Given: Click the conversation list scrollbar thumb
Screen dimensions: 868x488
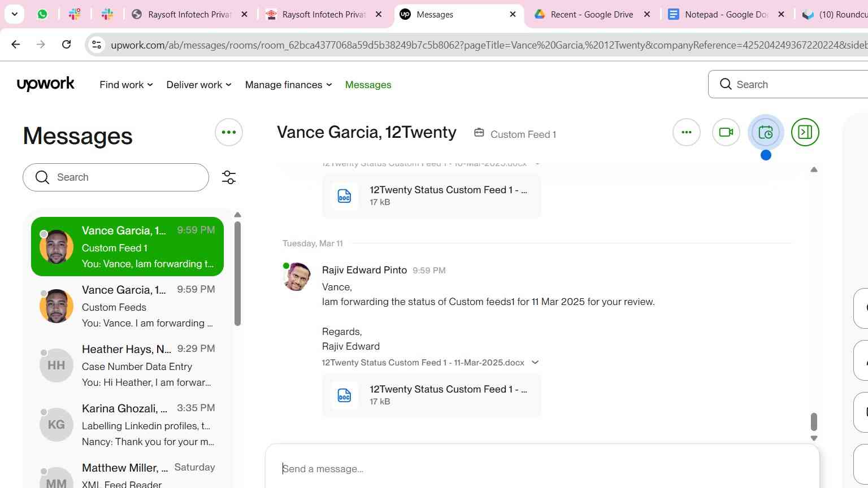Looking at the screenshot, I should click(237, 273).
